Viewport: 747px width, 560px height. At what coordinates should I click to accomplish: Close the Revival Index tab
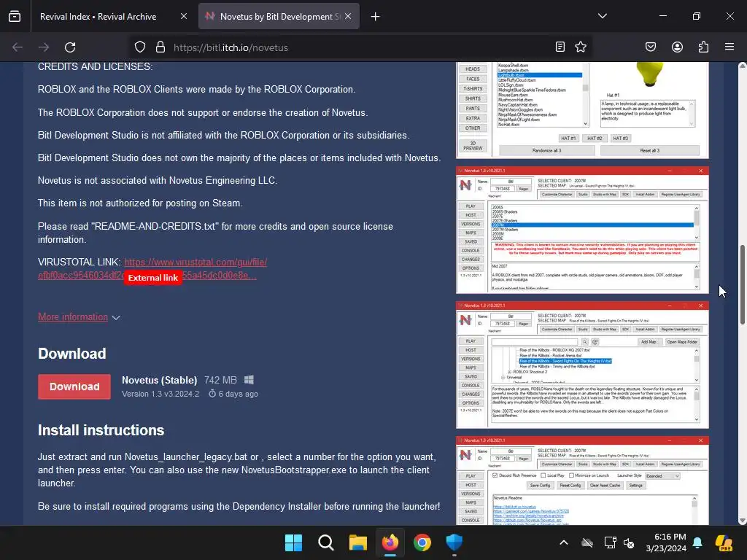184,17
